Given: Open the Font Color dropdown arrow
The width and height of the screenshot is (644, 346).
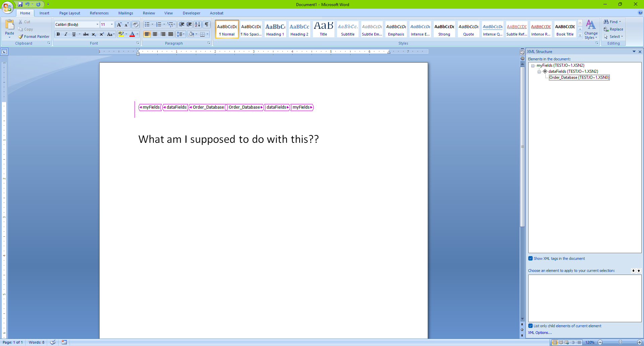Looking at the screenshot, I should click(137, 34).
